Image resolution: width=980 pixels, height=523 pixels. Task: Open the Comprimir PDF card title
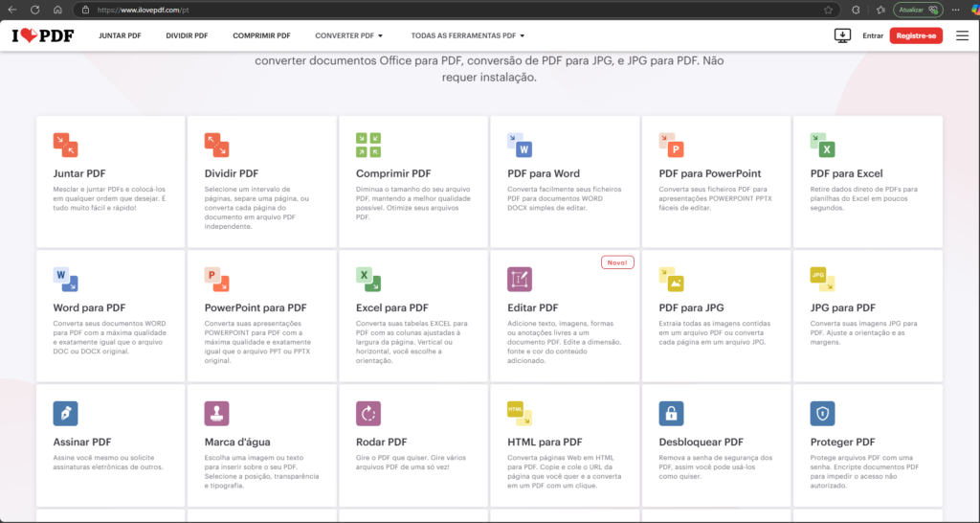point(393,173)
